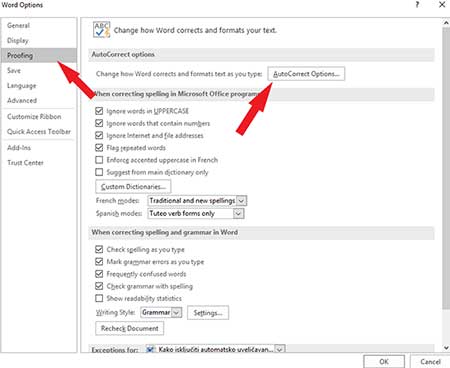Viewport: 450px width, 368px height.
Task: Open Quick Access Toolbar settings
Action: (39, 131)
